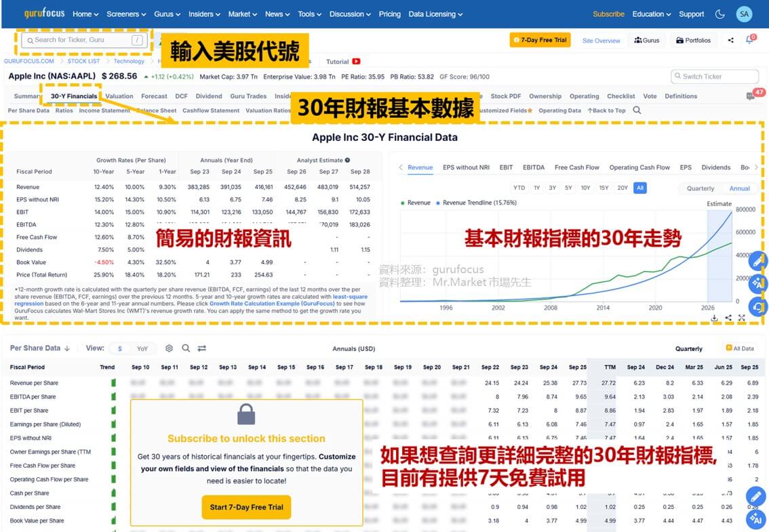Click the Start 7-Day Free Trial button
The width and height of the screenshot is (769, 532).
tap(246, 507)
